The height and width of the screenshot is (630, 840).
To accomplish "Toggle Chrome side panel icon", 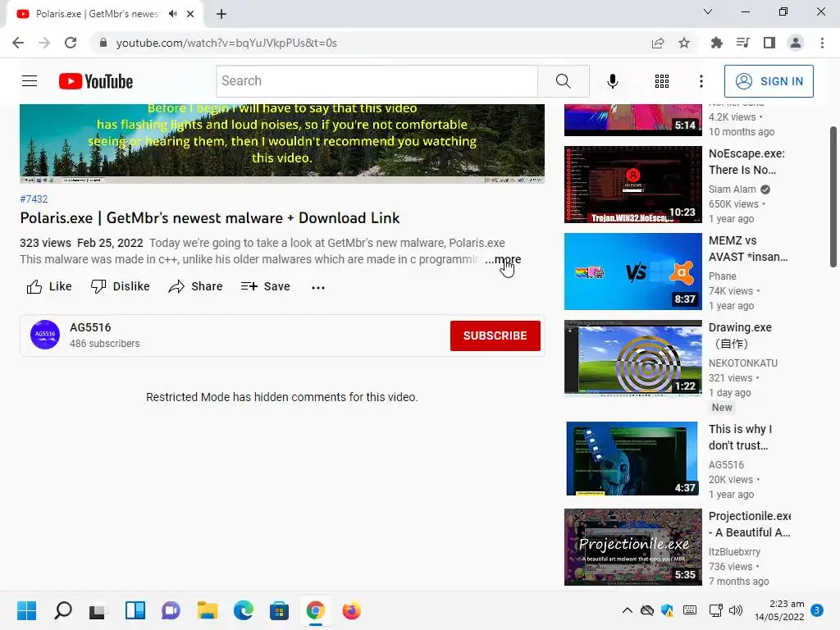I will point(769,43).
